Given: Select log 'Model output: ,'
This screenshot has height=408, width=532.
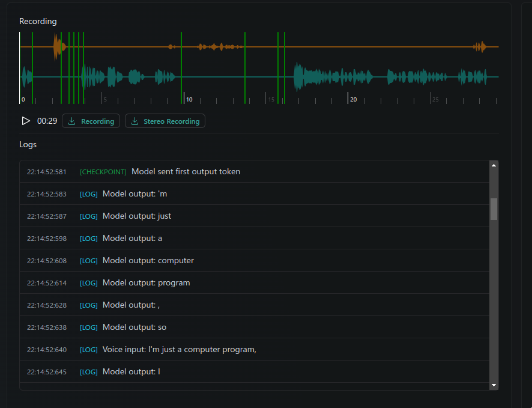Looking at the screenshot, I should click(255, 305).
